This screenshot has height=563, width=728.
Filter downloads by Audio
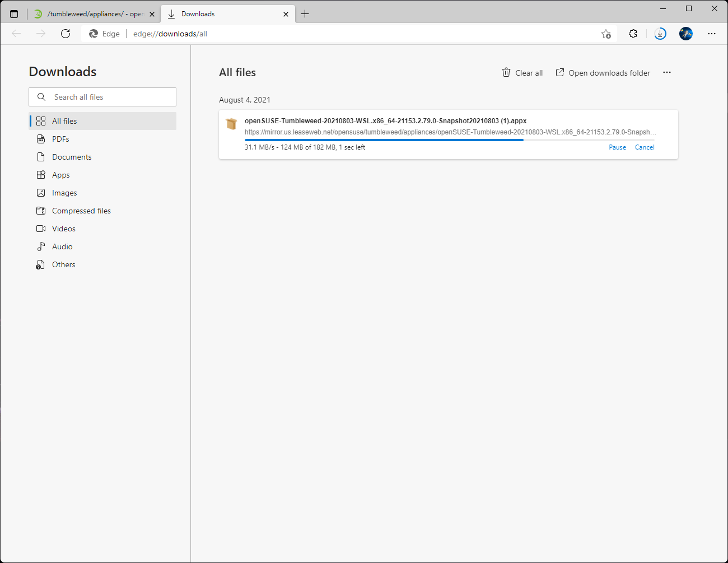point(102,246)
